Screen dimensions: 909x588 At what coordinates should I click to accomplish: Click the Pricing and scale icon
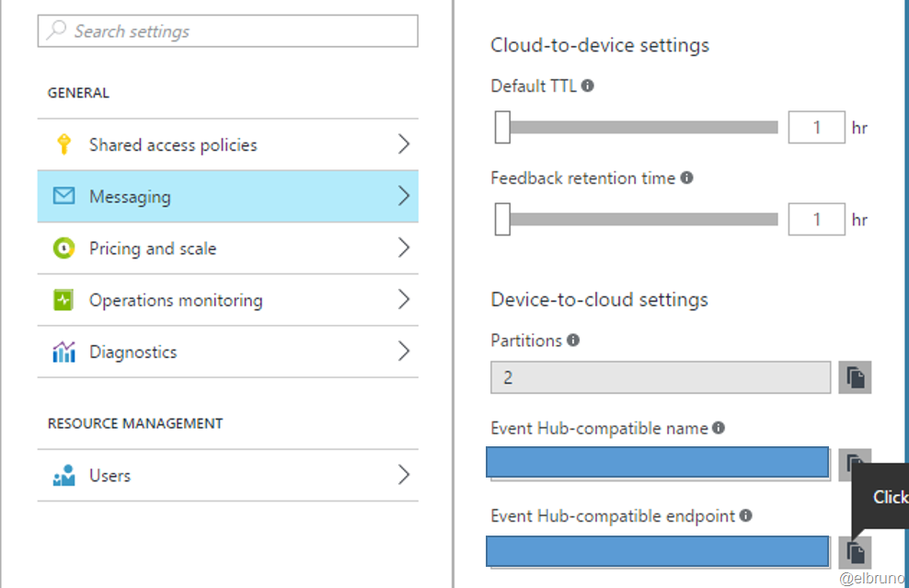63,248
